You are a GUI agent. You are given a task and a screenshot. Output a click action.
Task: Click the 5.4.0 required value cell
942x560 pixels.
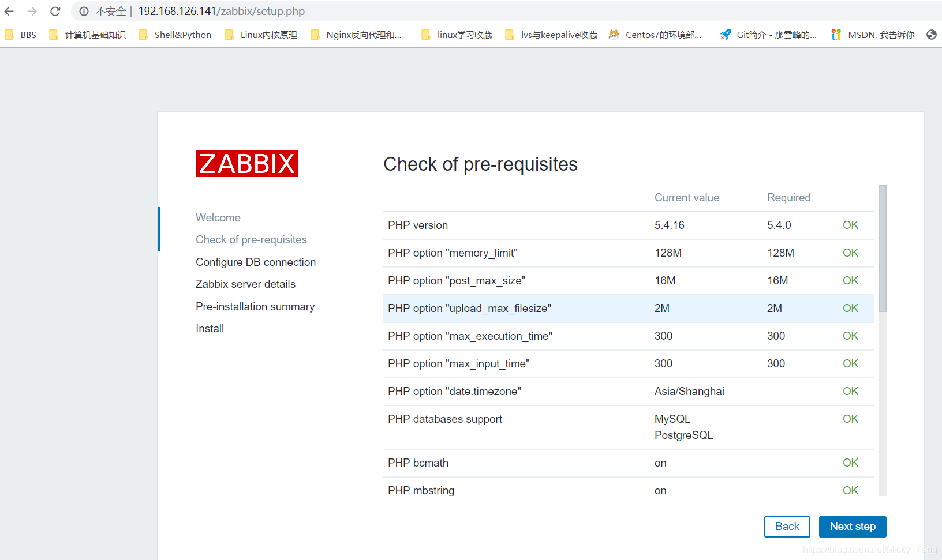pos(779,225)
